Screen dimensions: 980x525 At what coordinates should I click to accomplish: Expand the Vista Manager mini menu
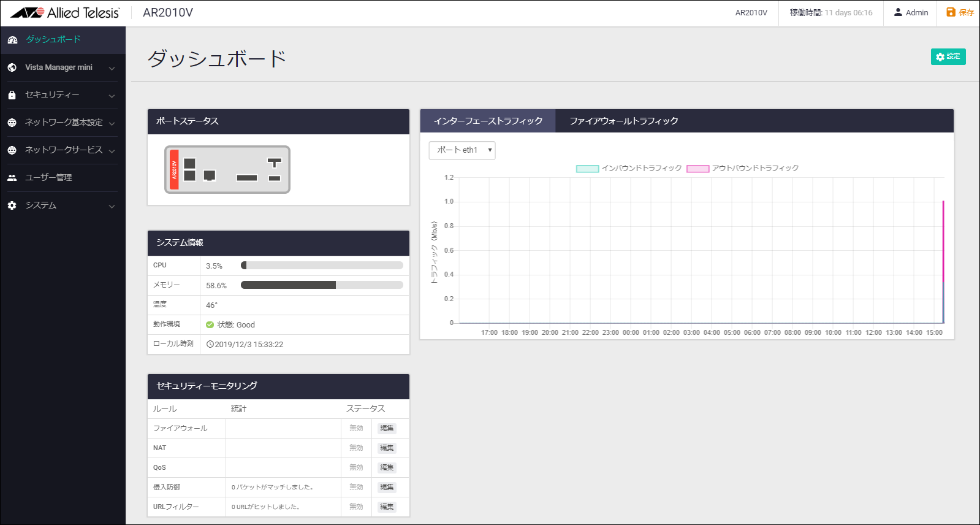click(x=112, y=68)
